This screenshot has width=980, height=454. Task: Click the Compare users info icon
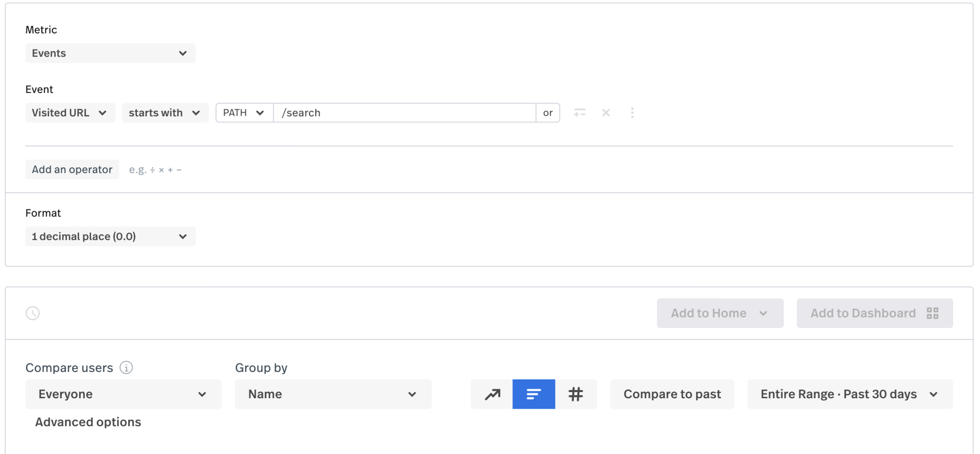click(x=126, y=368)
